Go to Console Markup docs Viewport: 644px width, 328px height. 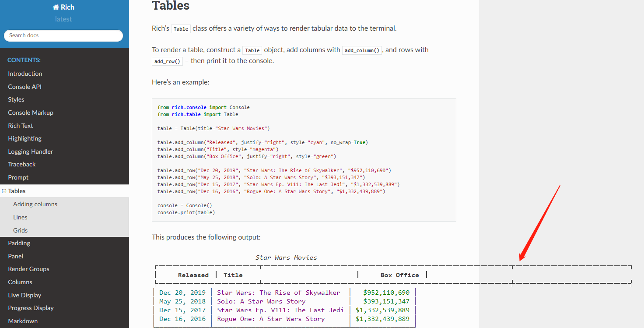pyautogui.click(x=30, y=112)
